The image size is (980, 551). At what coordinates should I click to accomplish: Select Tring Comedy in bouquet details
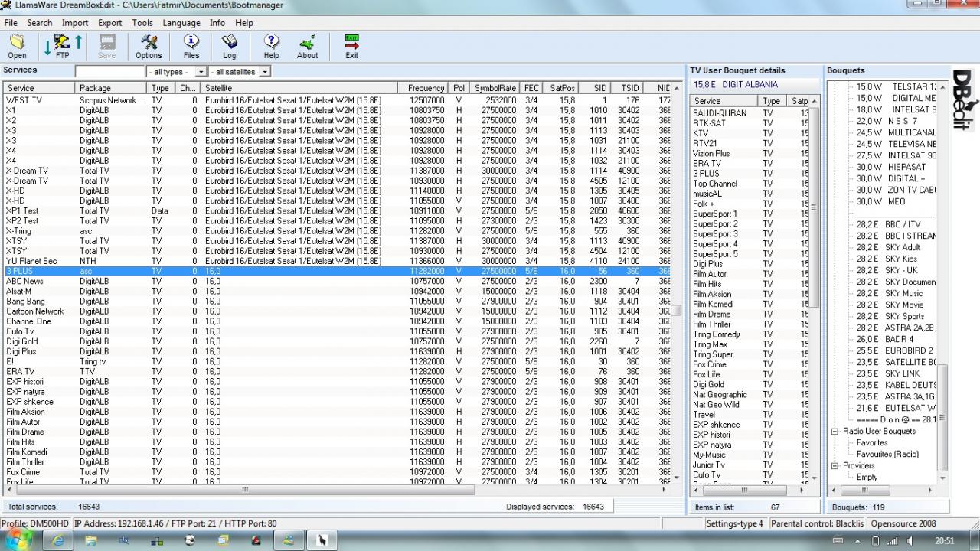(717, 334)
